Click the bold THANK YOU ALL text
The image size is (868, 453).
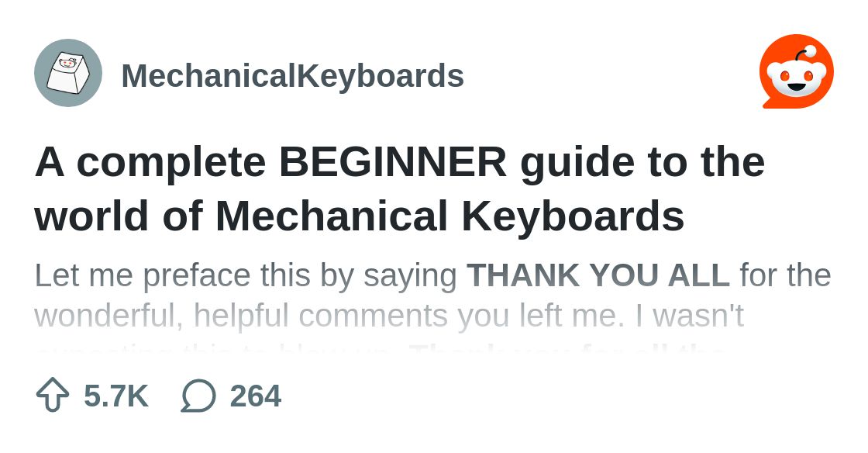coord(598,275)
